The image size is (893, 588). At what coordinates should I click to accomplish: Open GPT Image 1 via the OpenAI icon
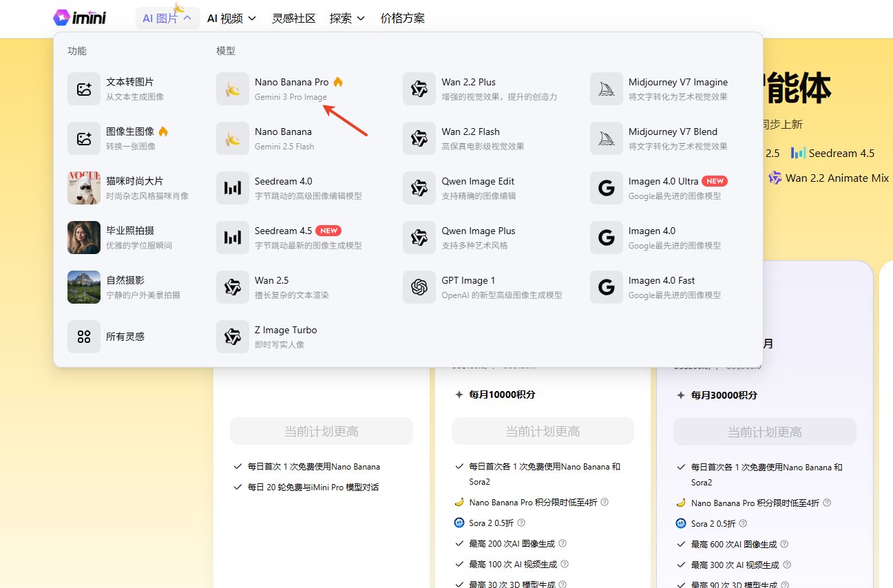[419, 286]
